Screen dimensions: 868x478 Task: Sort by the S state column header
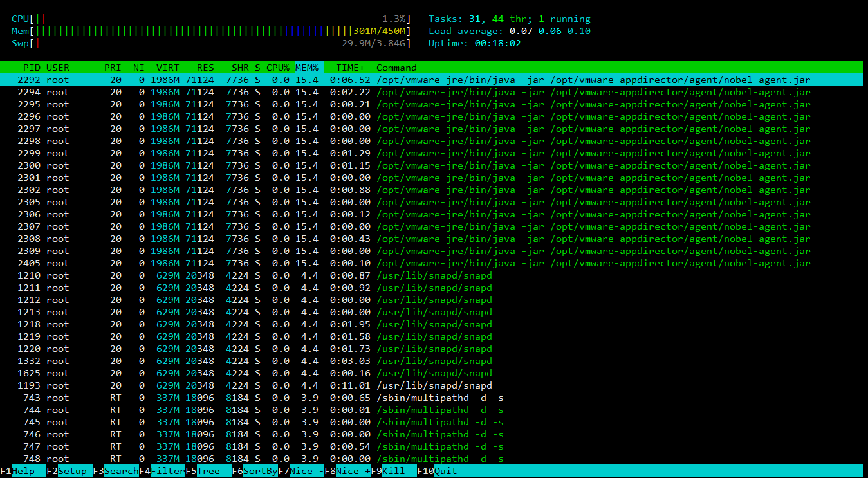[x=257, y=68]
